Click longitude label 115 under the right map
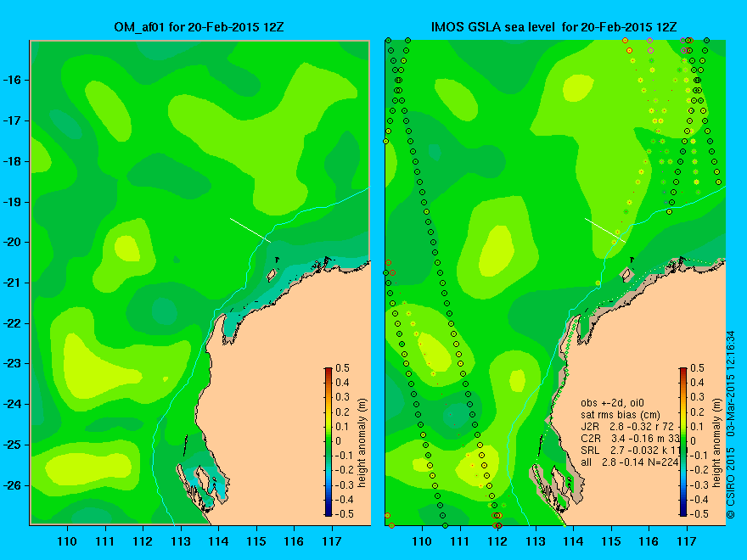 611,541
